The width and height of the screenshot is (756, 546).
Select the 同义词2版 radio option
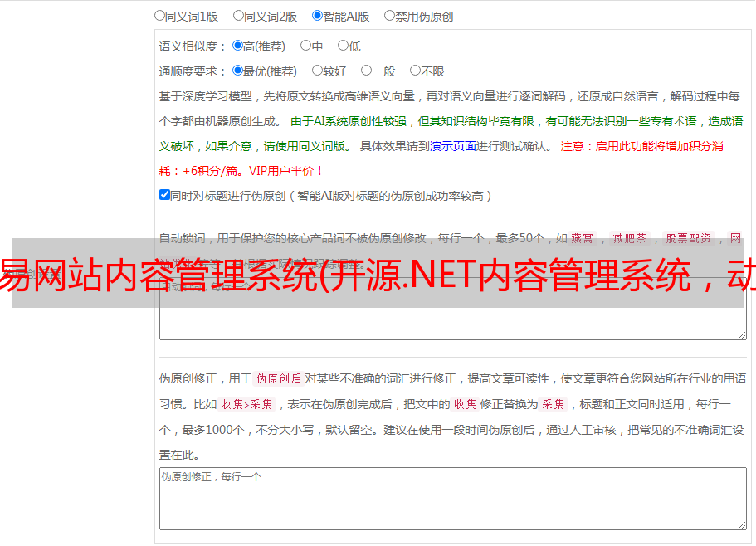coord(238,16)
